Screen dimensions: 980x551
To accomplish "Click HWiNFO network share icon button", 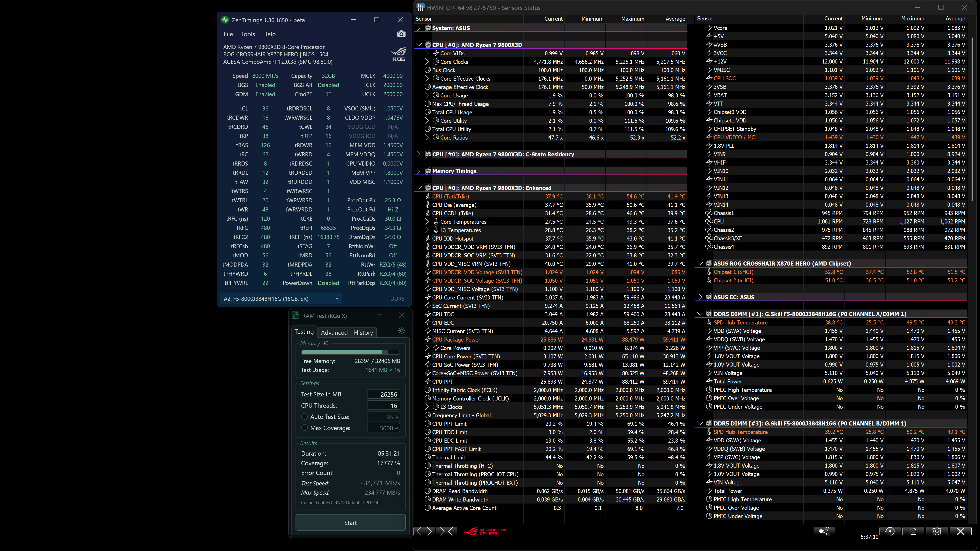I will coord(824,531).
